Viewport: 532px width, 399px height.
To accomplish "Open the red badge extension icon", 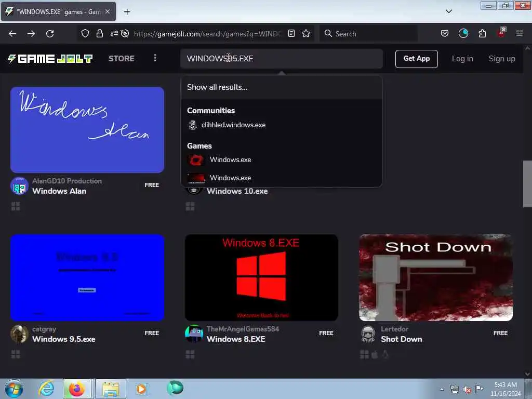I will pos(501,33).
